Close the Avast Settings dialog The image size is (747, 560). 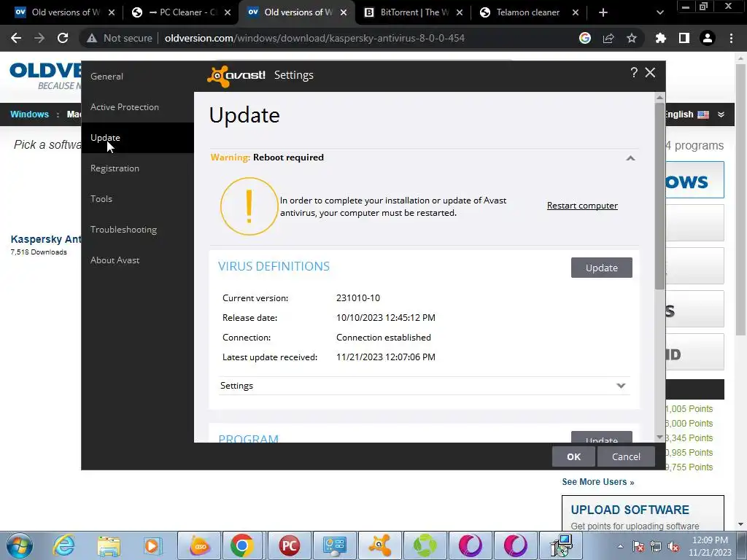click(x=650, y=72)
